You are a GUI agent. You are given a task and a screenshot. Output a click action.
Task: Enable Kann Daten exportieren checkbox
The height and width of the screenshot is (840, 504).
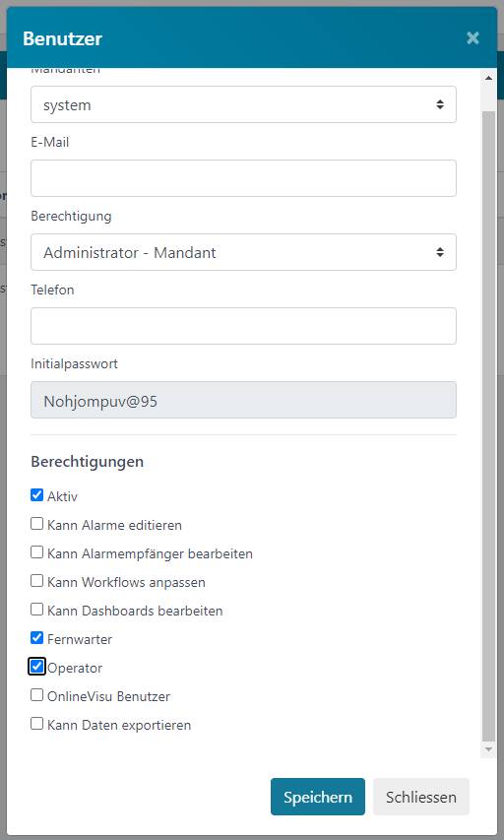click(36, 724)
